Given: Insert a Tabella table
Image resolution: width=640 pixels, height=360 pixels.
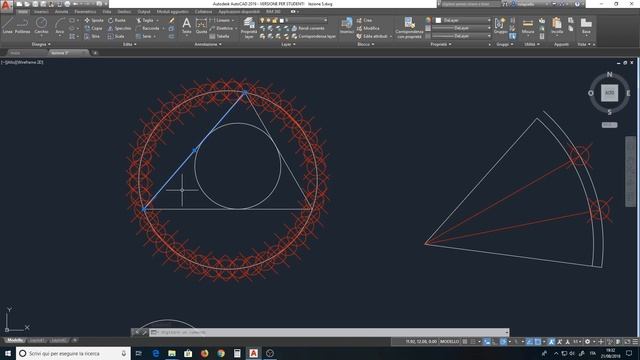Looking at the screenshot, I should (x=220, y=36).
